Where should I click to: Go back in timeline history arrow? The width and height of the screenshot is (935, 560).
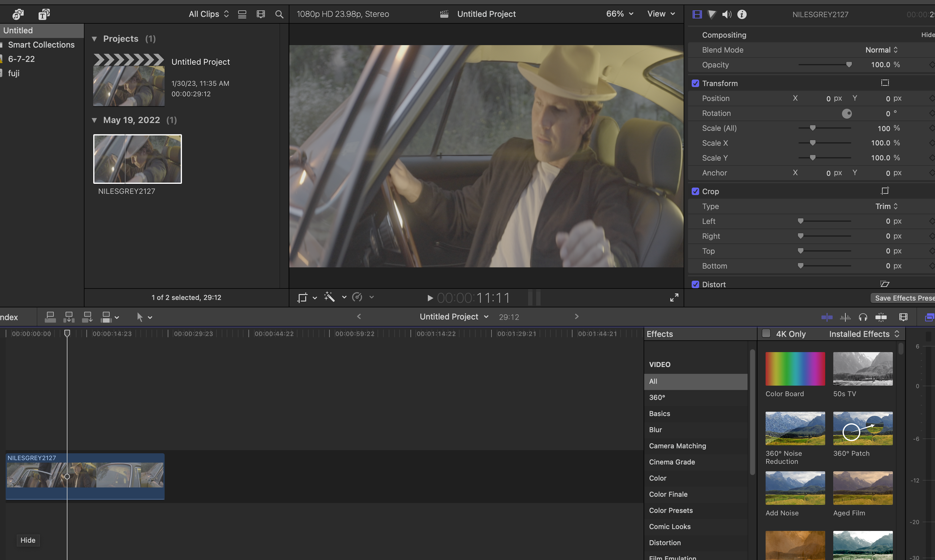[359, 317]
